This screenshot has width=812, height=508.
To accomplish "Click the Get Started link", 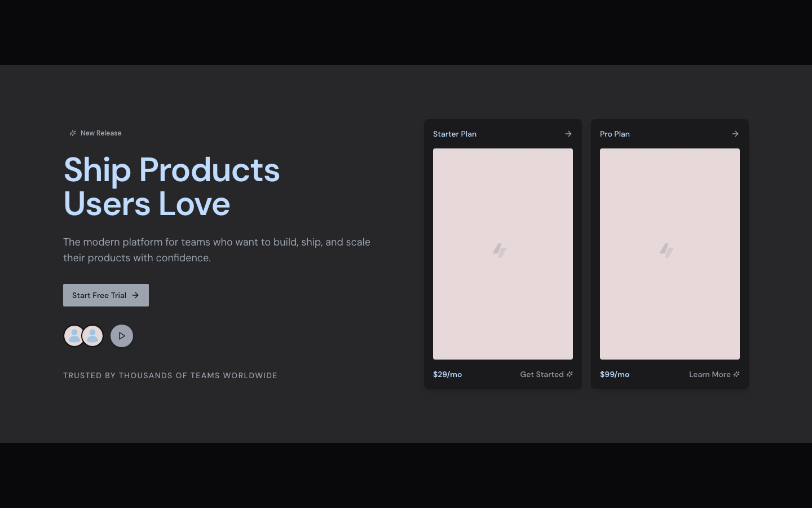I will click(541, 374).
